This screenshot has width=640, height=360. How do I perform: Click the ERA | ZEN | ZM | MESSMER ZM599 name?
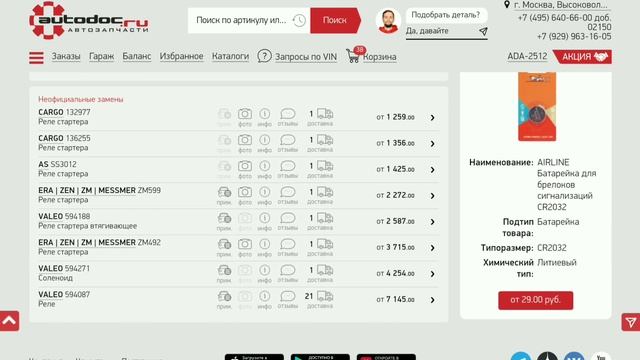click(99, 190)
